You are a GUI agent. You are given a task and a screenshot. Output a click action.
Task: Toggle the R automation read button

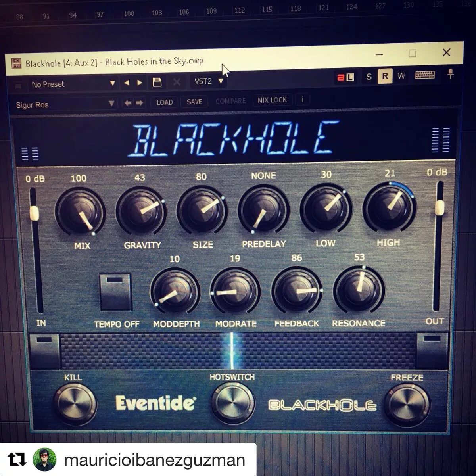point(385,76)
